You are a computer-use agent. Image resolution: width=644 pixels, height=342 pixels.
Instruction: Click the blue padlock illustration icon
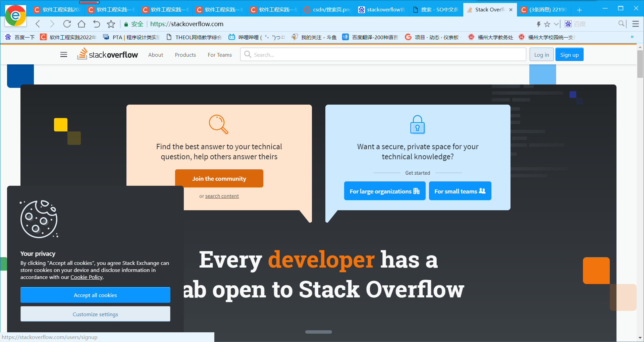click(x=418, y=124)
